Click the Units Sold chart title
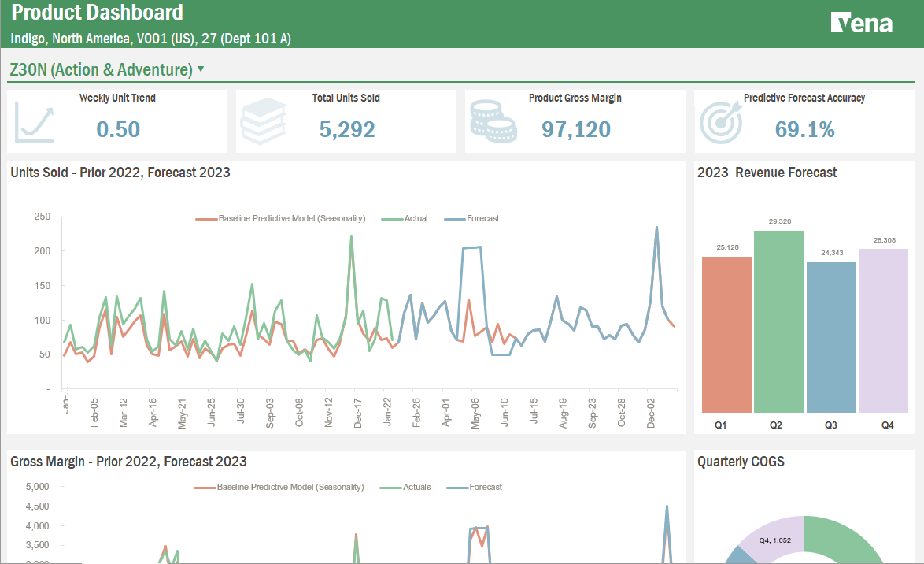Image resolution: width=924 pixels, height=564 pixels. point(118,173)
